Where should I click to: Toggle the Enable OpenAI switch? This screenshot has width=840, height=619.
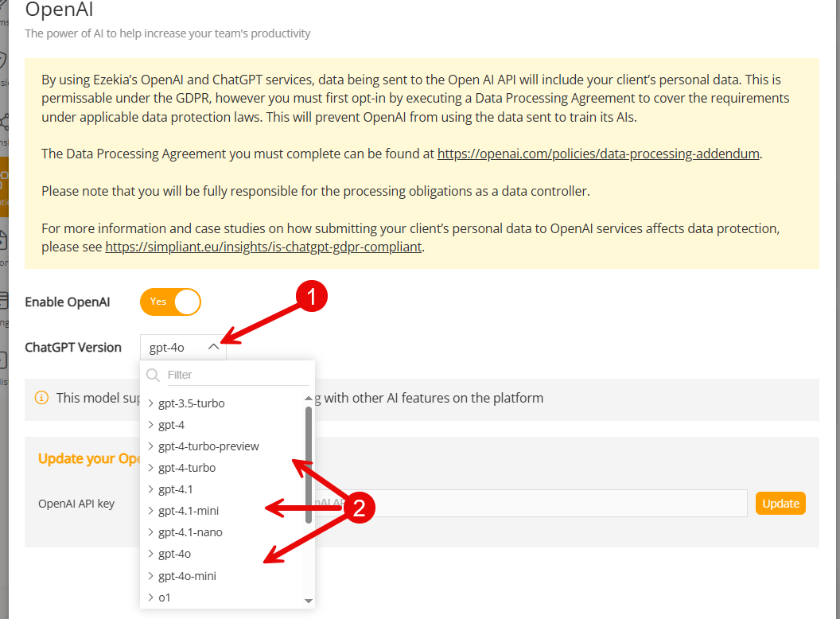point(170,302)
